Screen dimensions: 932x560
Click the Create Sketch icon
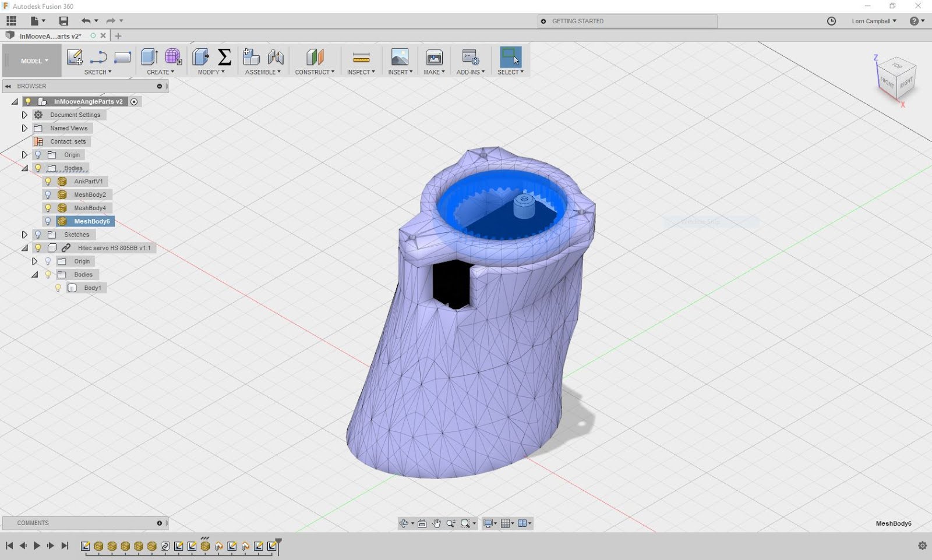coord(75,57)
